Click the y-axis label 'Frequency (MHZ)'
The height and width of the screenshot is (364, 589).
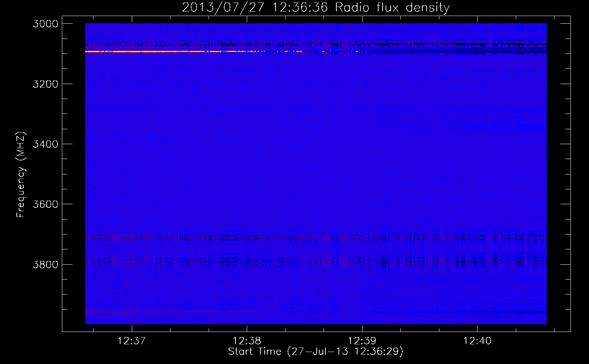click(21, 175)
